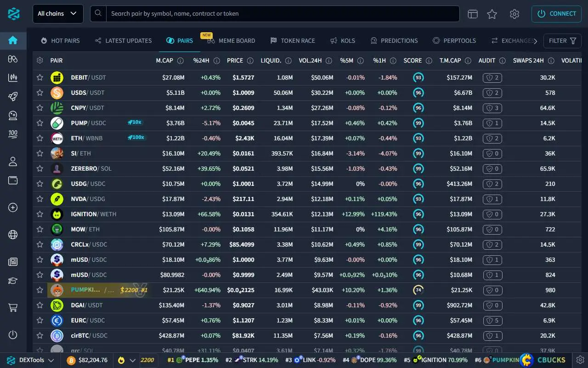
Task: Click the plus circle icon in sidebar
Action: tap(13, 207)
